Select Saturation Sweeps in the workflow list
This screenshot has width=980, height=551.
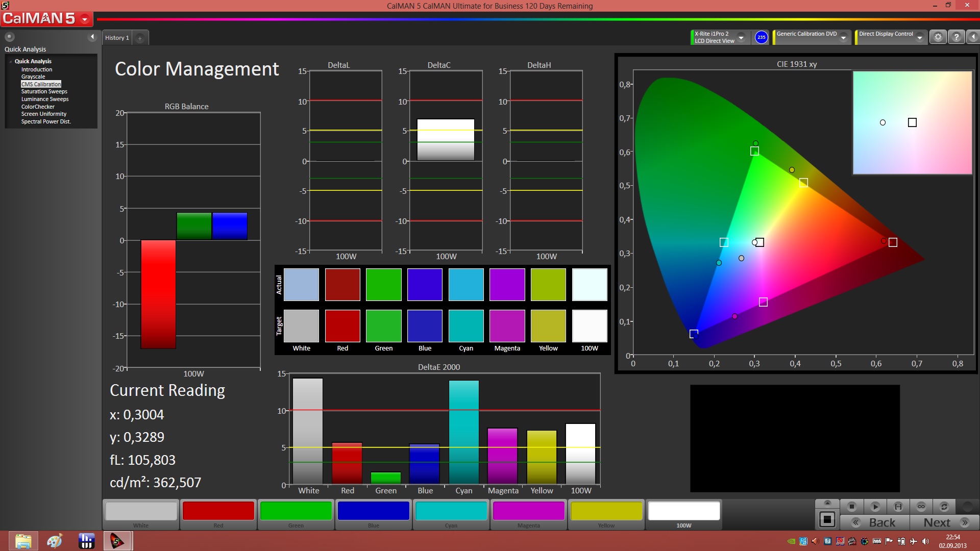point(44,92)
